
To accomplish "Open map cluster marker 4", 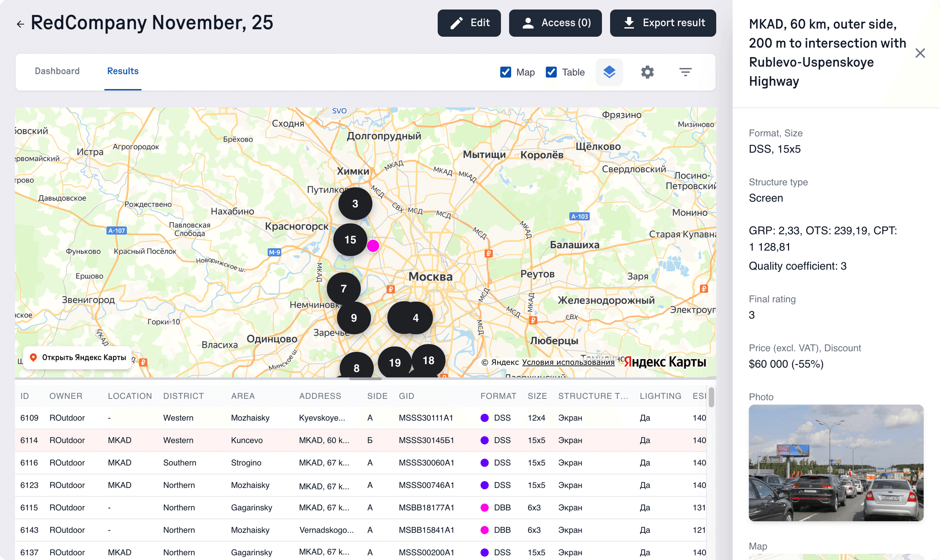I will 415,318.
